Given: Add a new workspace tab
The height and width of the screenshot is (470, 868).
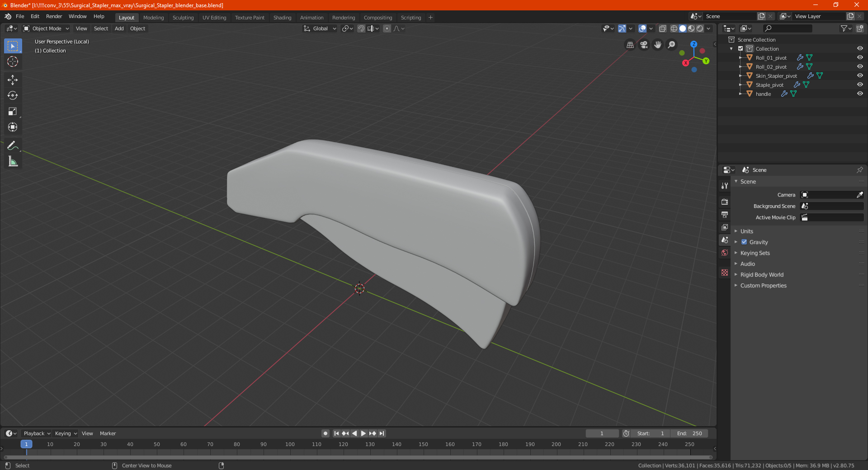Looking at the screenshot, I should tap(430, 18).
